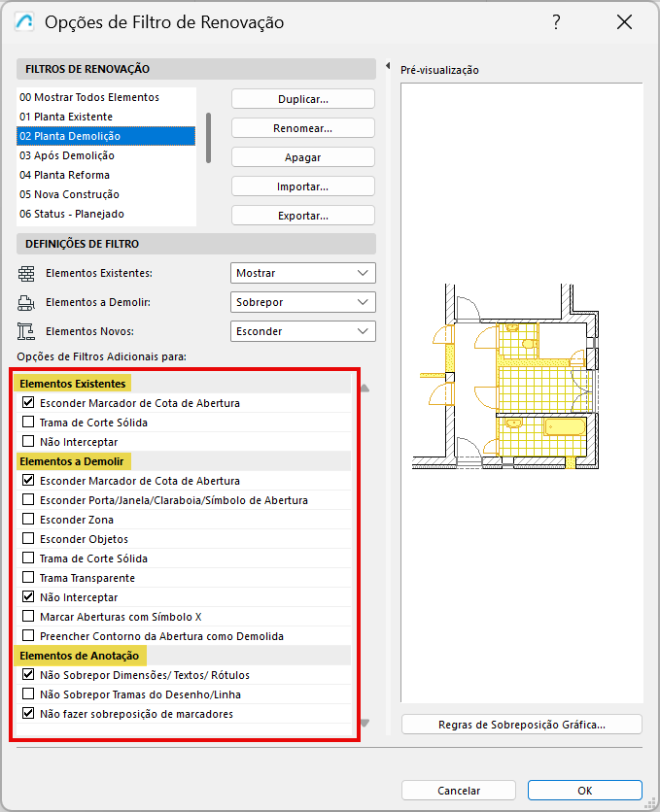The image size is (660, 812).
Task: Click scroll up arrow of options list
Action: (x=365, y=388)
